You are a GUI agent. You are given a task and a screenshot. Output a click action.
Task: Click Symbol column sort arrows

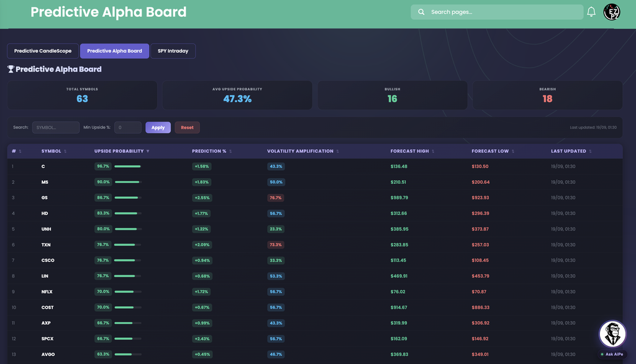tap(65, 152)
